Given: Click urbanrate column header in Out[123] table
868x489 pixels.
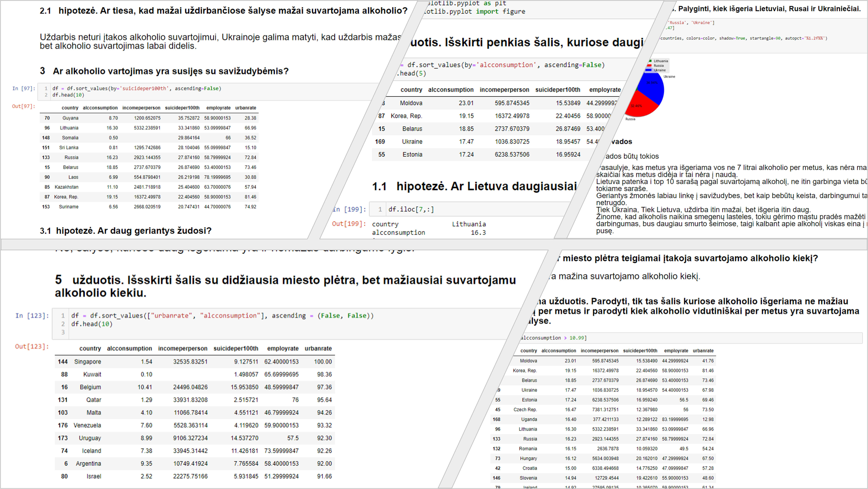Looking at the screenshot, I should [318, 348].
